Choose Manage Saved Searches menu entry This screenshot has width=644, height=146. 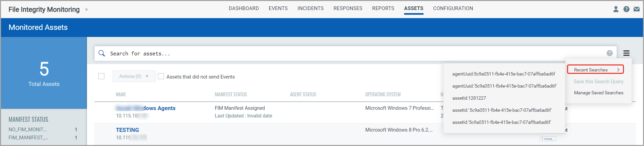pos(599,93)
